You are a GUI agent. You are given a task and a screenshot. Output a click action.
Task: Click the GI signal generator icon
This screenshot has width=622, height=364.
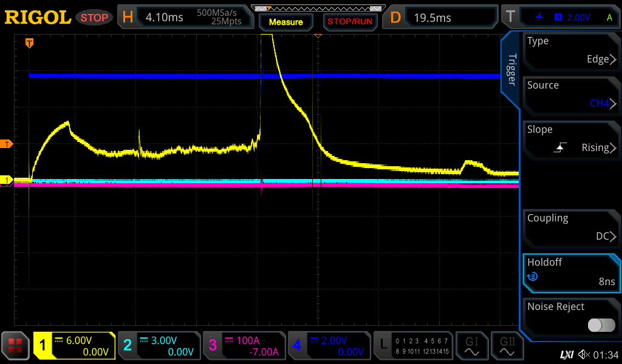471,346
